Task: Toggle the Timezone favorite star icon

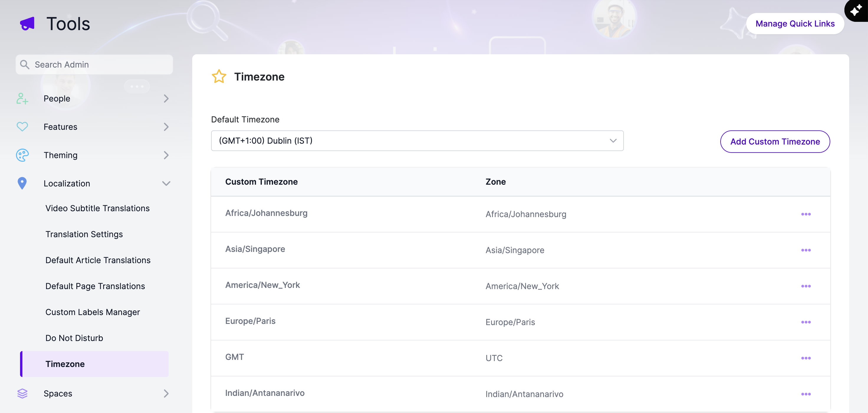Action: [x=219, y=76]
